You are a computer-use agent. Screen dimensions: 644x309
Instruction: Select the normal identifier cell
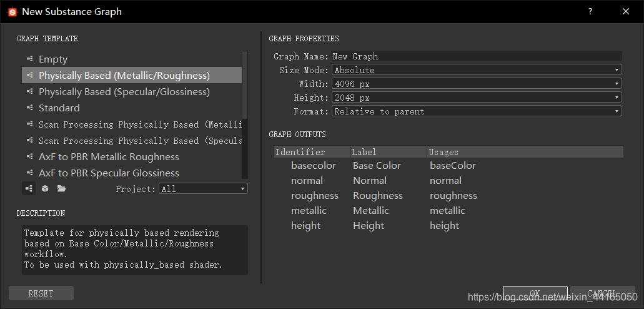coord(307,181)
